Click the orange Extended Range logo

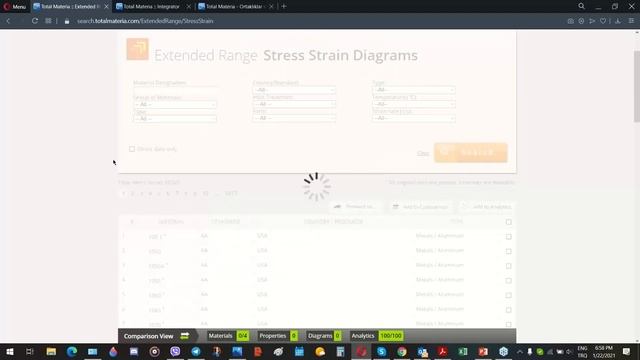138,49
